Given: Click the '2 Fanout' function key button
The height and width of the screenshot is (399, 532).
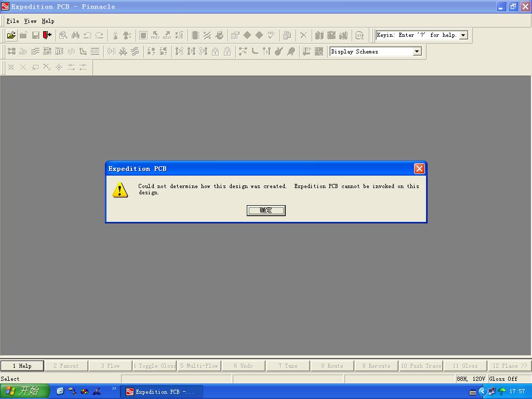Looking at the screenshot, I should [x=66, y=366].
